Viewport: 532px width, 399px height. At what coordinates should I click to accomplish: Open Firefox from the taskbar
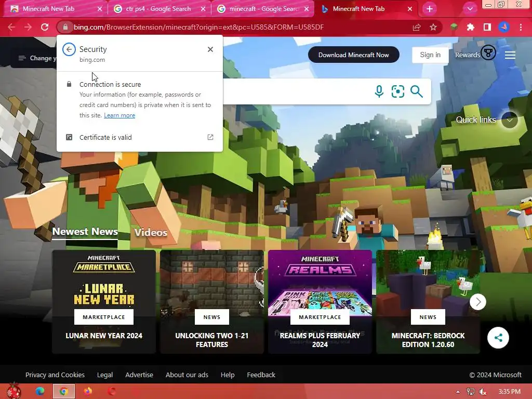pyautogui.click(x=88, y=391)
